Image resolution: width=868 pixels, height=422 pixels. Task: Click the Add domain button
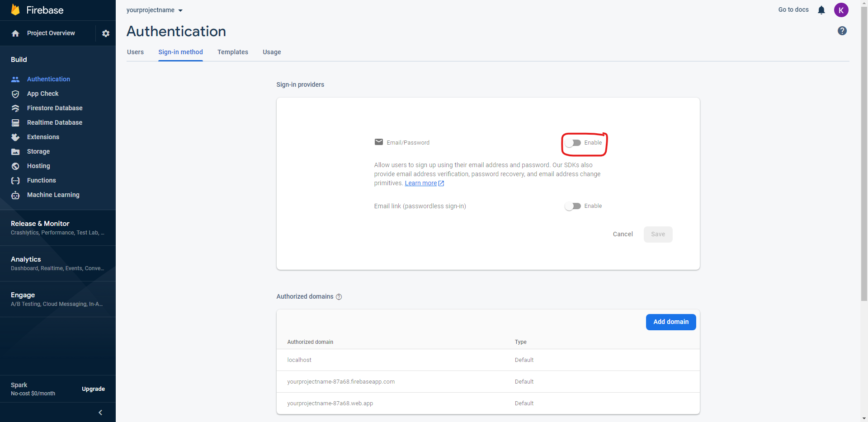(x=670, y=322)
